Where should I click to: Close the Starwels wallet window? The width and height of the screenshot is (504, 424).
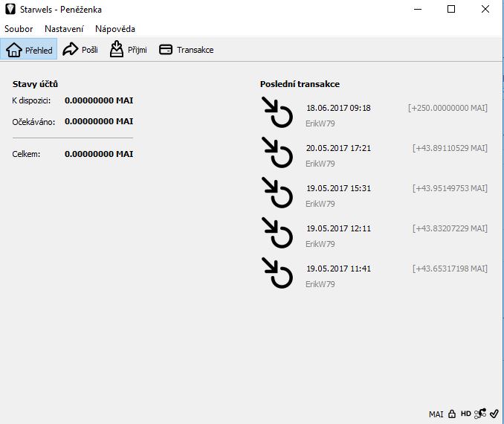tap(485, 9)
